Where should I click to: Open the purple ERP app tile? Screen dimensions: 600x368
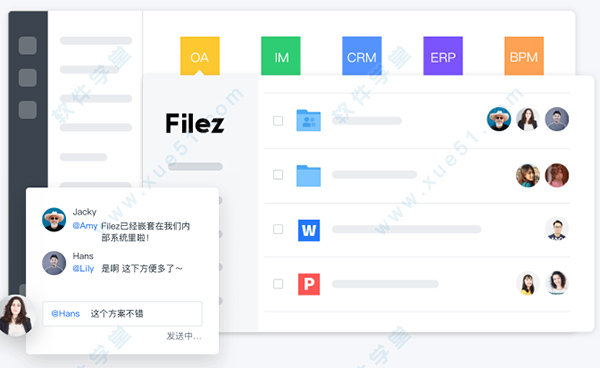click(443, 56)
